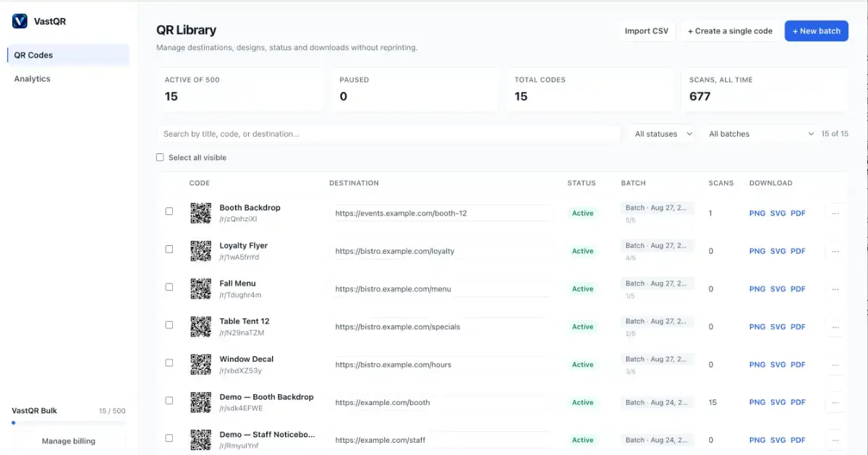Click the Window Decal title text

point(247,359)
